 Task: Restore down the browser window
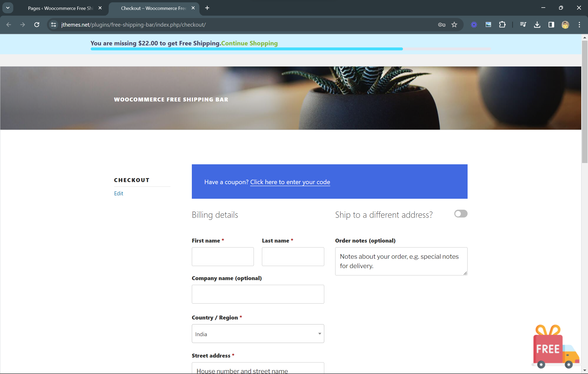pyautogui.click(x=561, y=8)
